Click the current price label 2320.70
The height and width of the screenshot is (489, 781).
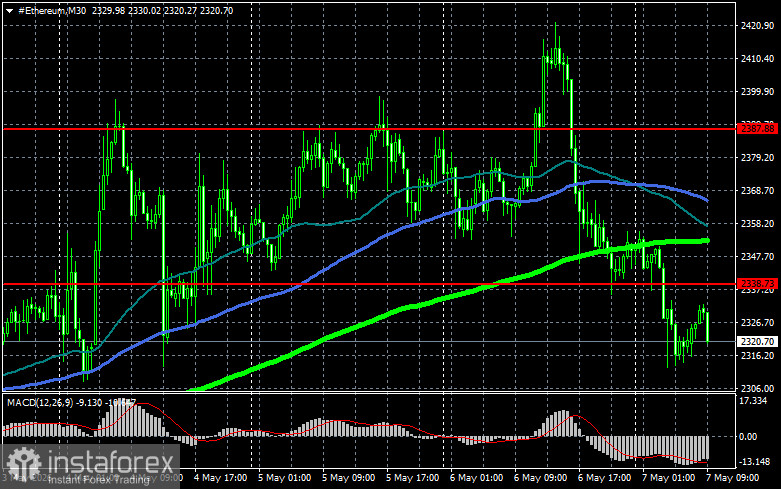pos(758,342)
